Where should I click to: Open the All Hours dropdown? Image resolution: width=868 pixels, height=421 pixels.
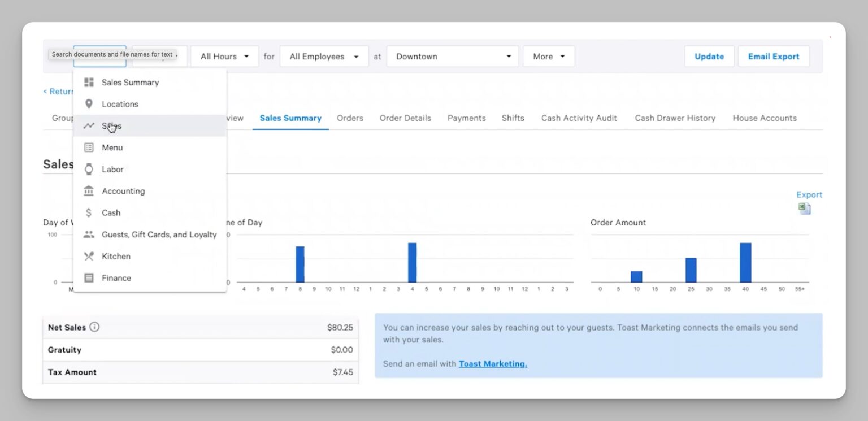tap(224, 57)
